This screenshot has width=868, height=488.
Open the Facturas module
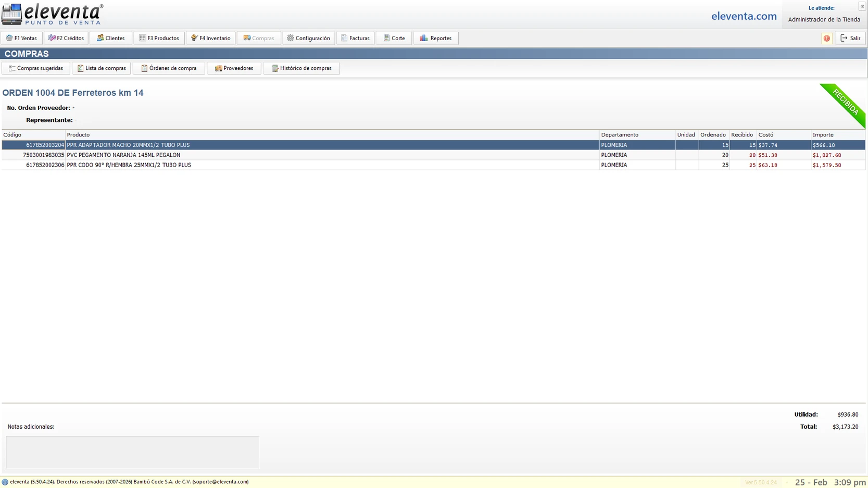(355, 38)
